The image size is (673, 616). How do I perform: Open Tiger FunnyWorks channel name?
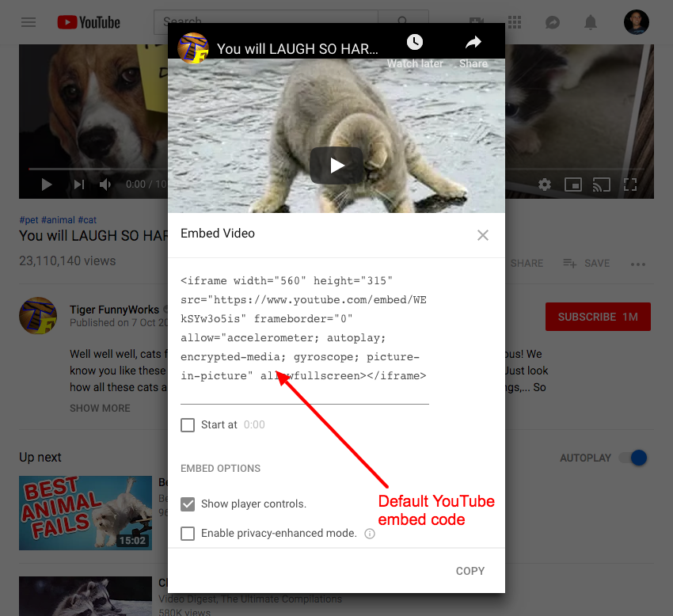pos(115,310)
